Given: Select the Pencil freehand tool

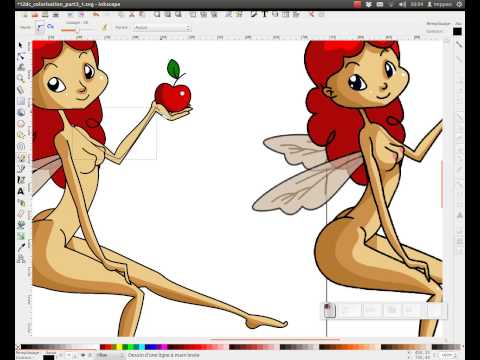Looking at the screenshot, I should tap(21, 157).
